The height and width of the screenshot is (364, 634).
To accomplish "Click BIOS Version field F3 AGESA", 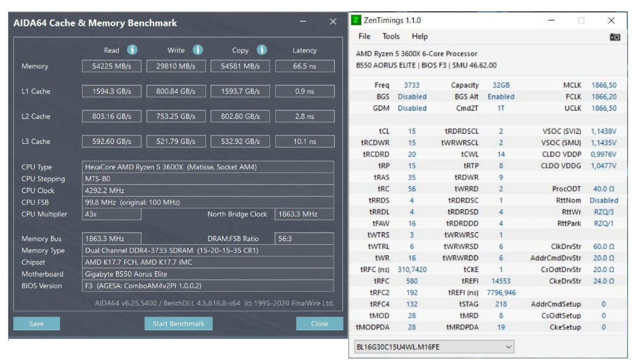I will pyautogui.click(x=208, y=286).
